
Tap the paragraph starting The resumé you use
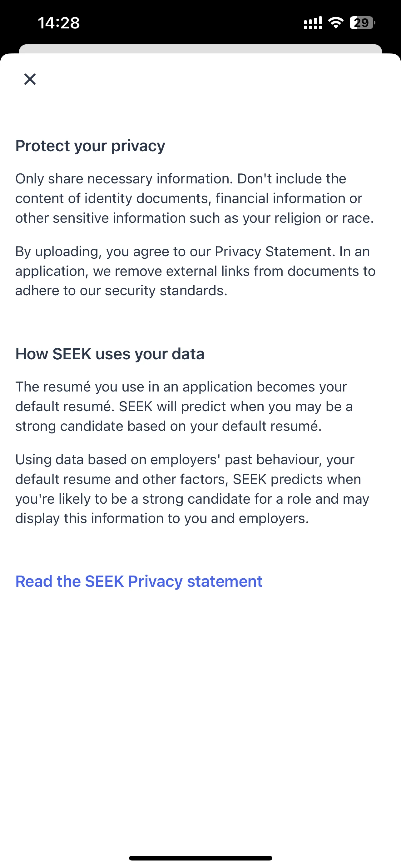(x=184, y=407)
